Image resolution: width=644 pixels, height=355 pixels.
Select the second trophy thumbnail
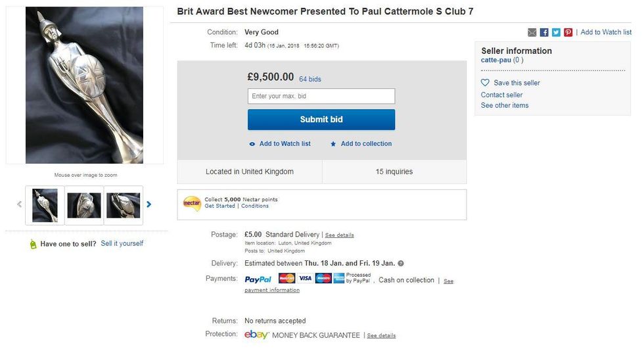click(84, 205)
